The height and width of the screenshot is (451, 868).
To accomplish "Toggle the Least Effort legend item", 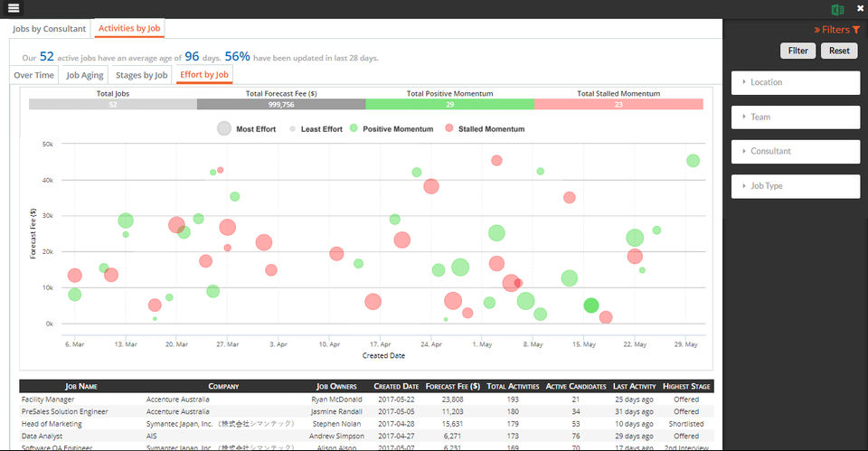I will click(x=316, y=129).
